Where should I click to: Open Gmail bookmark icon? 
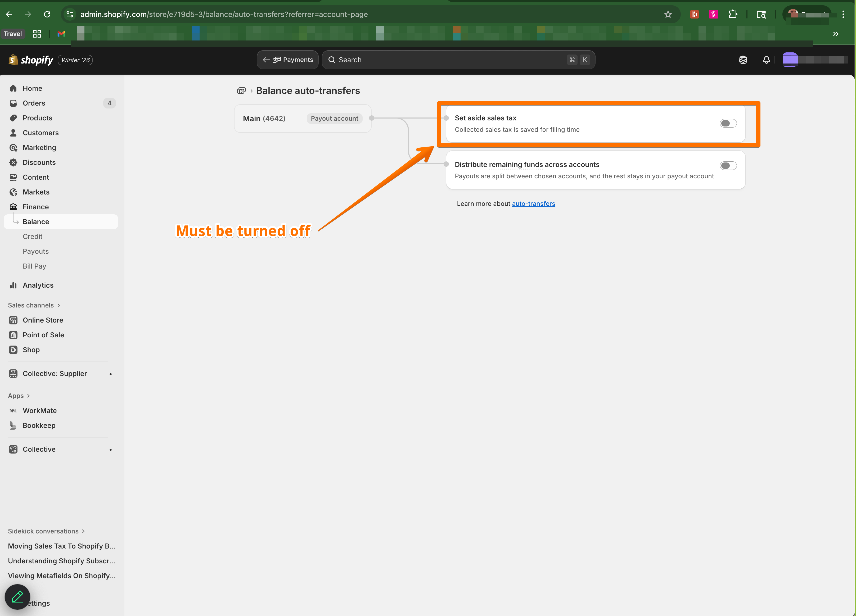(61, 34)
